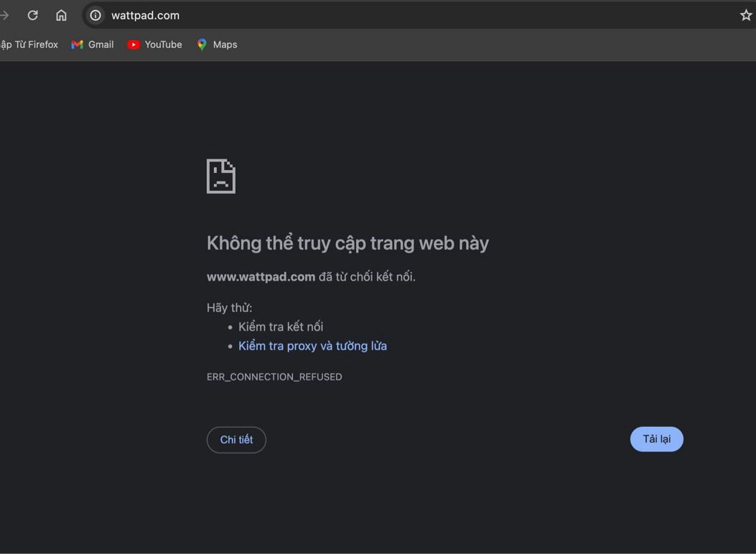Click the 'Không thể truy cập trang web này' heading
The width and height of the screenshot is (756, 554).
pyautogui.click(x=347, y=243)
